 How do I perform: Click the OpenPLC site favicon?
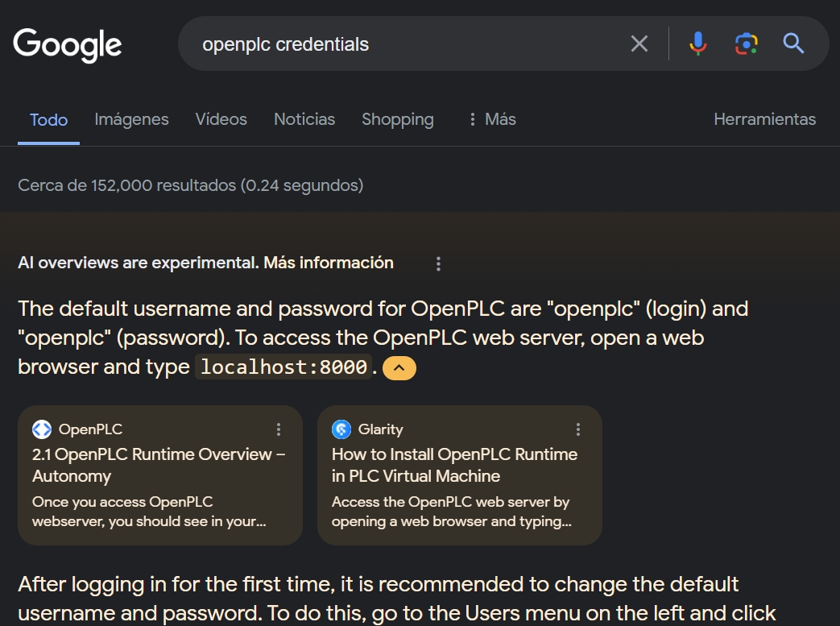coord(42,429)
